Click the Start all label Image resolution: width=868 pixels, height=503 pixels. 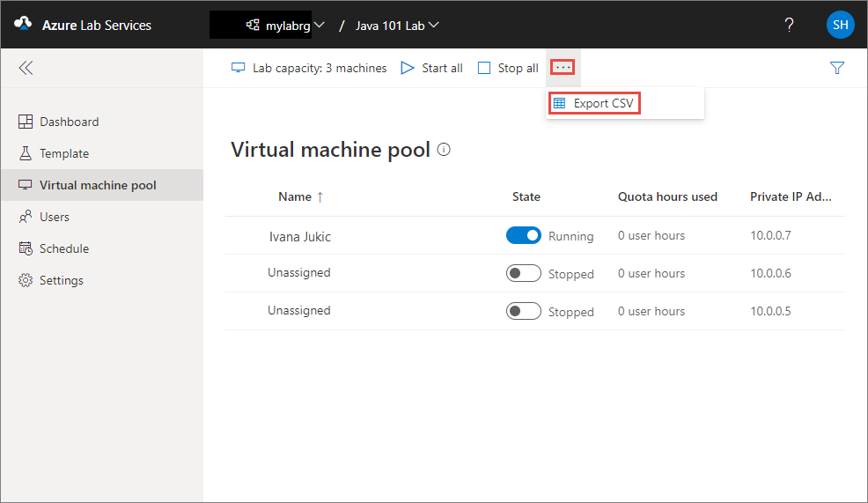click(442, 68)
